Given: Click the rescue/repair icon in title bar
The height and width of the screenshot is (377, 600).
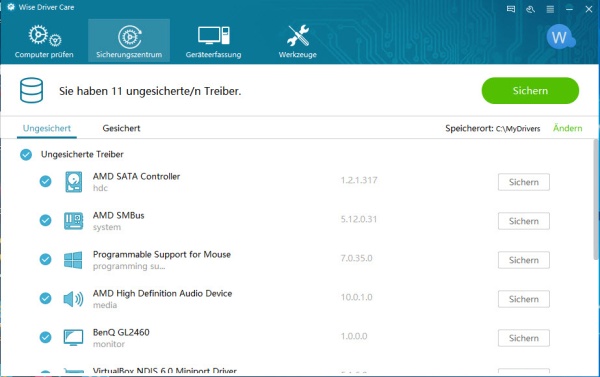Looking at the screenshot, I should (530, 9).
